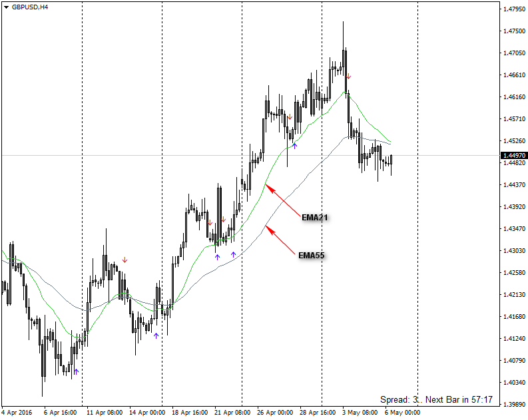Image resolution: width=528 pixels, height=420 pixels.
Task: Click the 4 Apr 2016 date label
Action: (x=17, y=413)
